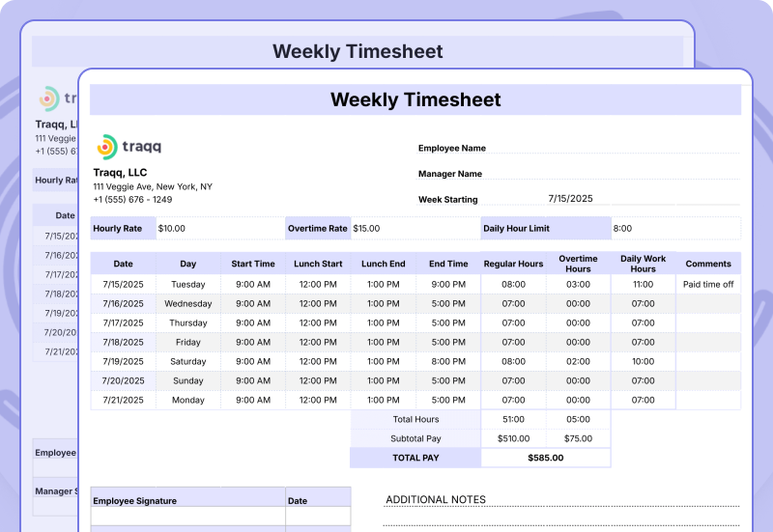Select the 7/17/2025 date cell in front table
Screen dimensions: 773x532
click(x=124, y=322)
